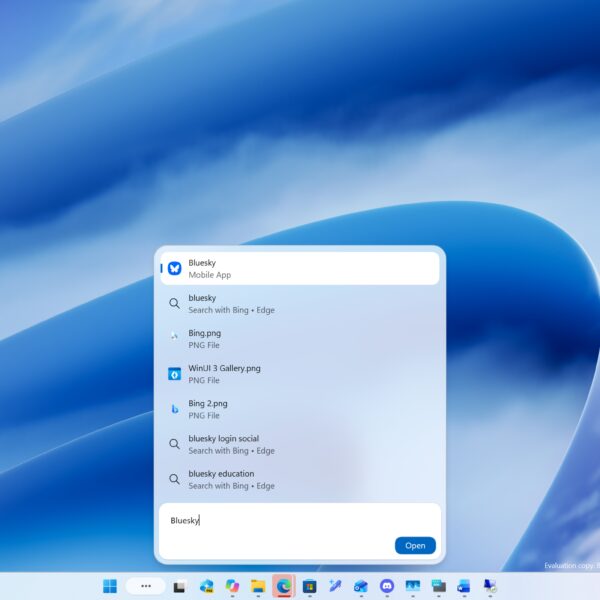Launch Microsoft Edge Dev from the taskbar

[207, 586]
